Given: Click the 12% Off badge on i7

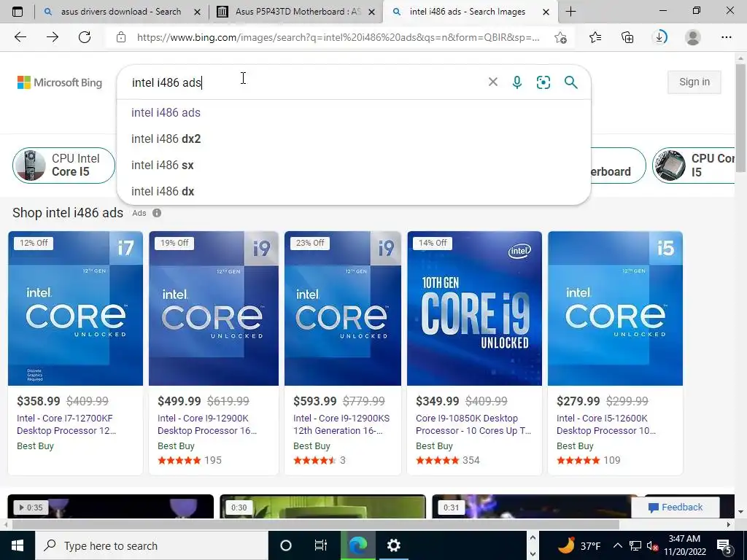Looking at the screenshot, I should point(34,243).
